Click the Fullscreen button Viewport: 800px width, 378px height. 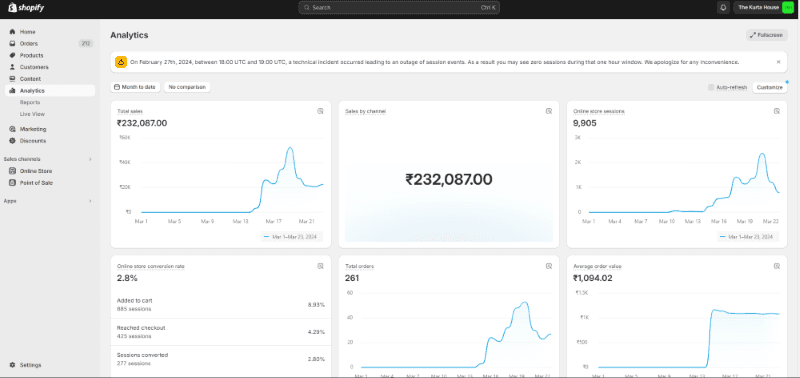767,35
